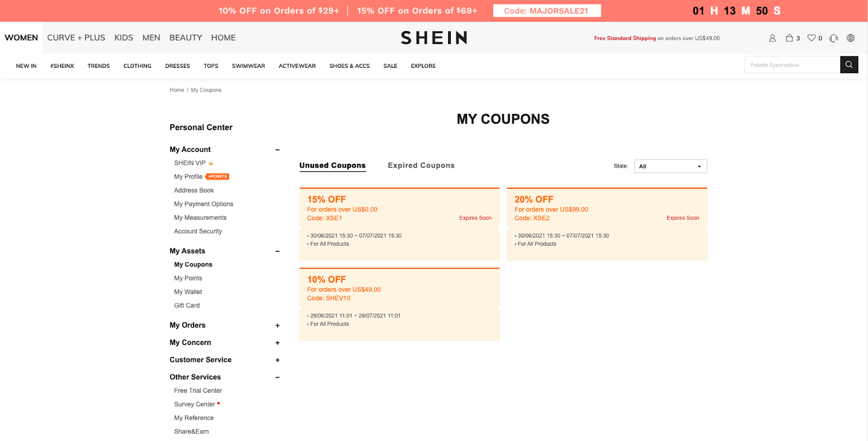868x441 pixels.
Task: Expand the Customer Service section
Action: [x=277, y=360]
